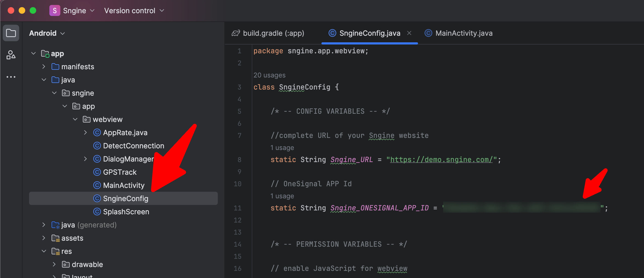Open the Project tool window folder icon
The width and height of the screenshot is (644, 278).
coord(11,33)
